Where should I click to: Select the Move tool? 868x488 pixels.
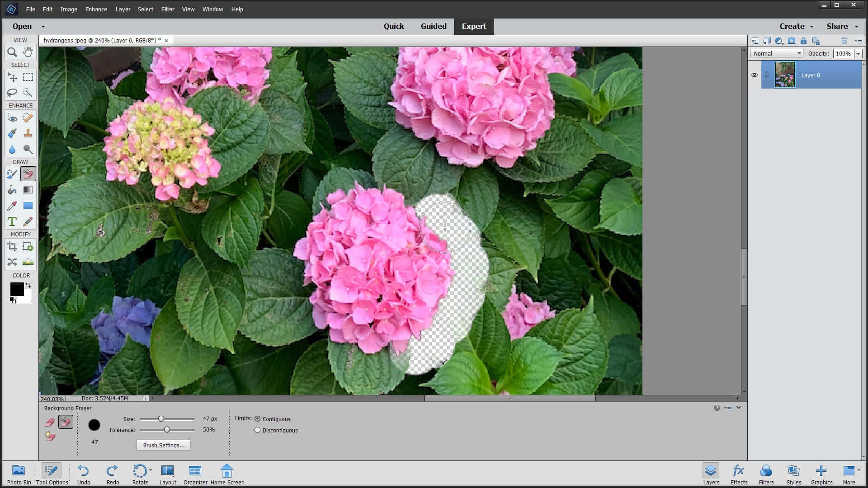click(13, 77)
